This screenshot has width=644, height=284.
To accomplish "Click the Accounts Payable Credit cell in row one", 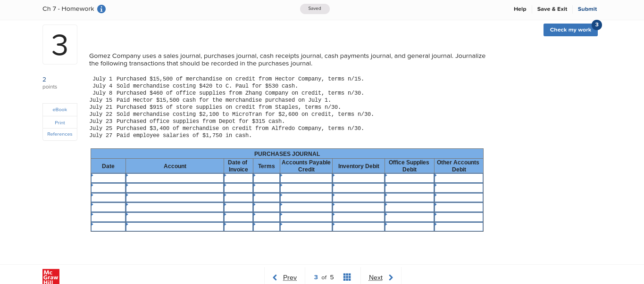I will click(306, 178).
